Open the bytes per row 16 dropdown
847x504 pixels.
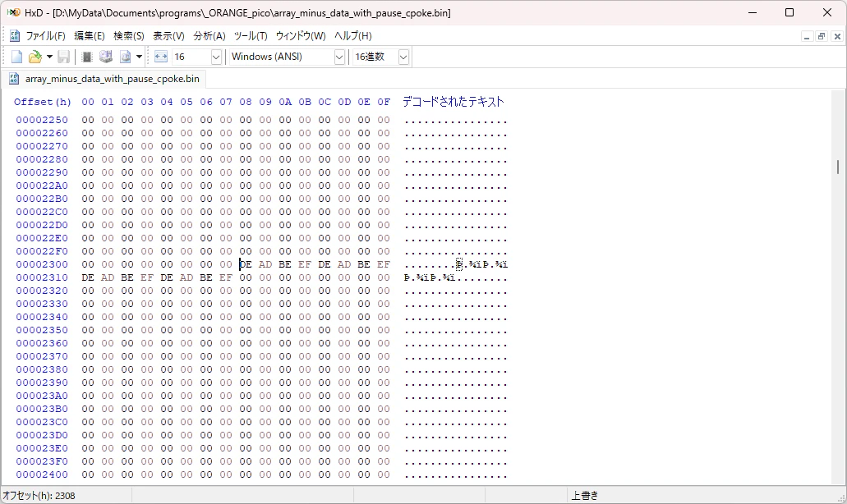(216, 57)
